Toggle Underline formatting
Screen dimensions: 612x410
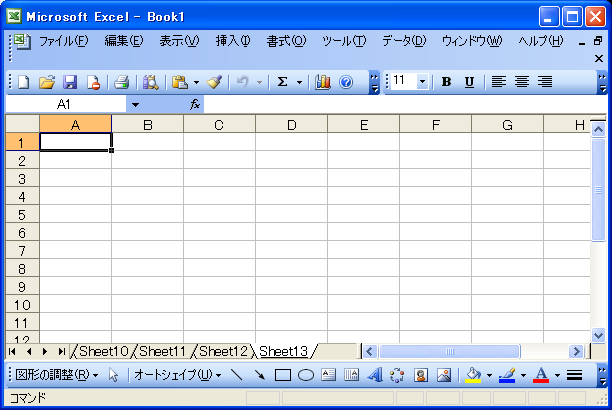[469, 82]
